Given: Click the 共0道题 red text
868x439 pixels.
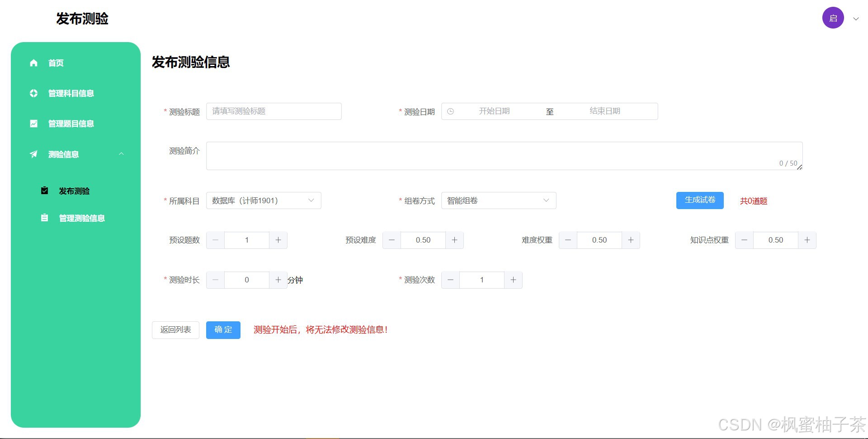Looking at the screenshot, I should point(754,201).
